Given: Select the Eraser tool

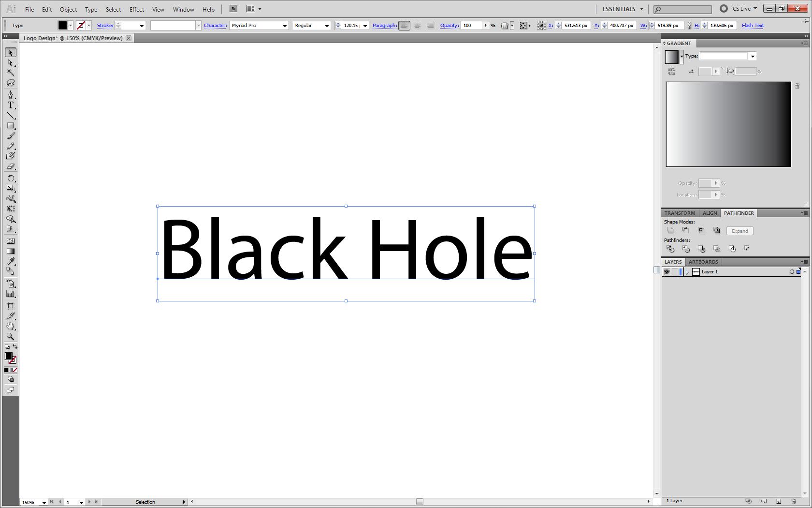Looking at the screenshot, I should click(11, 166).
